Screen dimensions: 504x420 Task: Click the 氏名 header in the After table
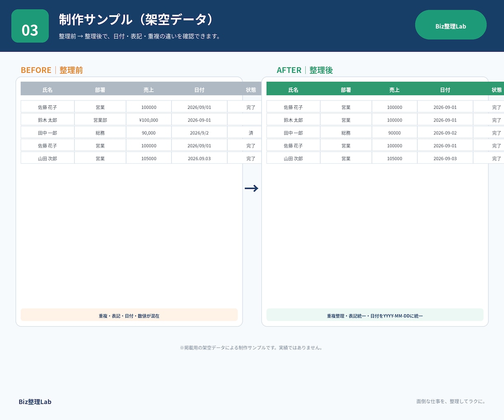coord(293,90)
